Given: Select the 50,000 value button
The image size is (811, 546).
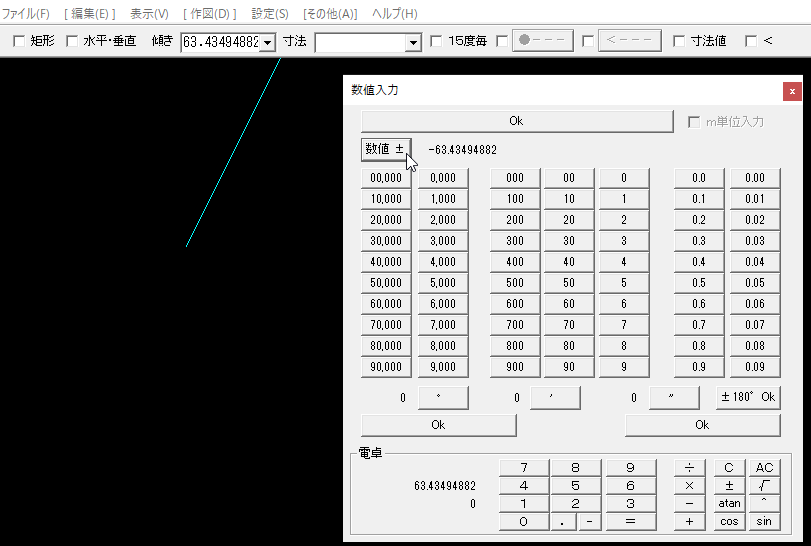Looking at the screenshot, I should [386, 283].
